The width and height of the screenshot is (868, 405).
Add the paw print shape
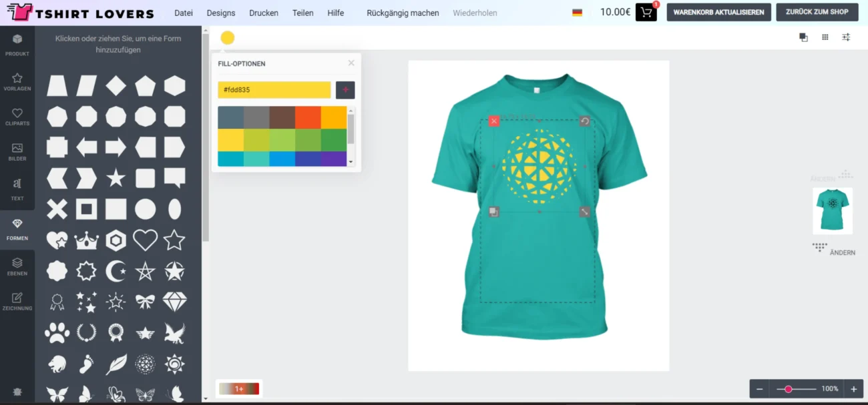tap(57, 332)
